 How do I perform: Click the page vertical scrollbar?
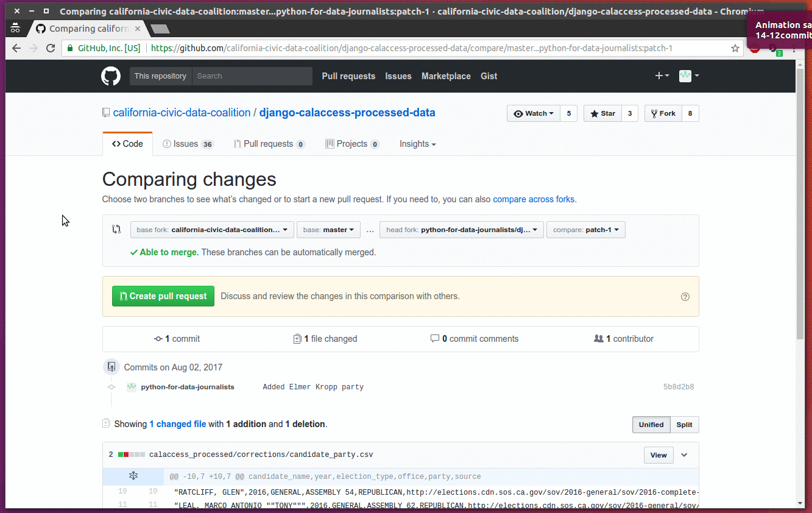coord(800,201)
